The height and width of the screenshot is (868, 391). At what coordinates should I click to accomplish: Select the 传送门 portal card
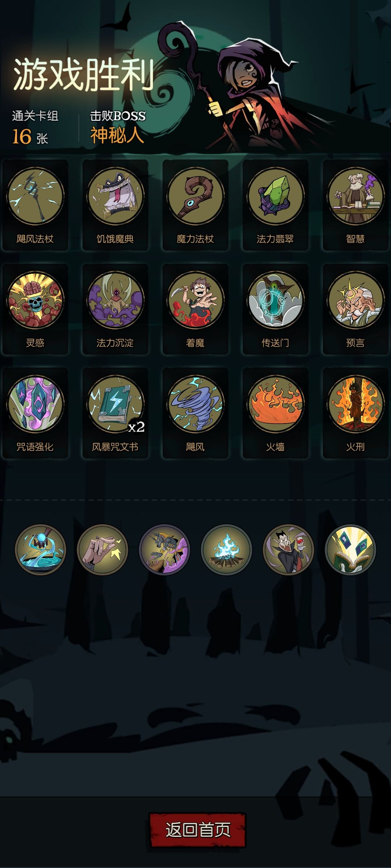(x=275, y=309)
